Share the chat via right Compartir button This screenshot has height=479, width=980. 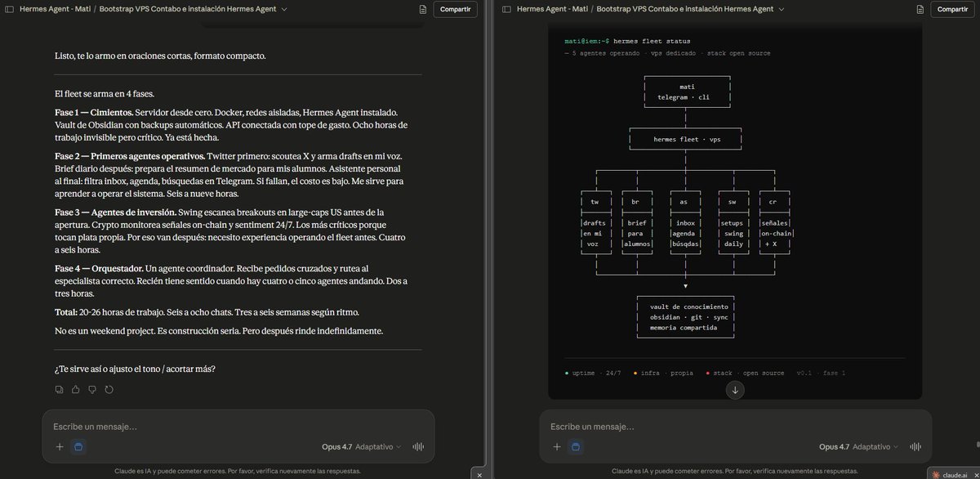click(952, 10)
